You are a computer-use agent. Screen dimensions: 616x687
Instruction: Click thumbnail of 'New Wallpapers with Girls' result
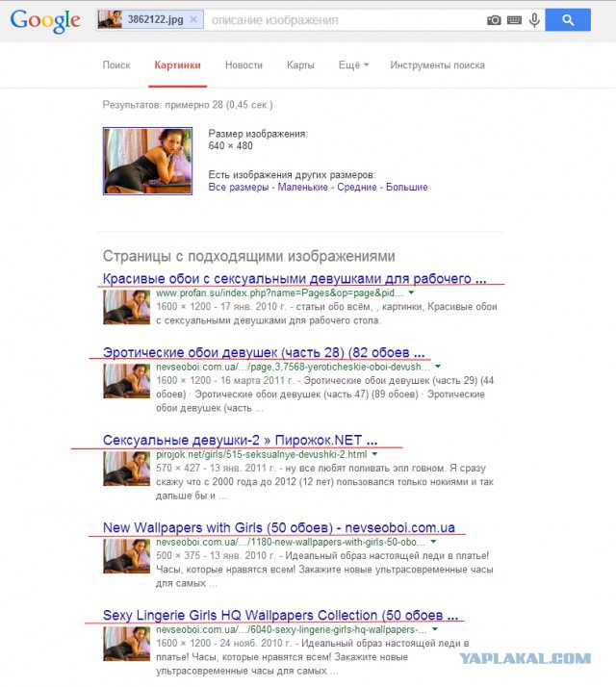pos(126,556)
